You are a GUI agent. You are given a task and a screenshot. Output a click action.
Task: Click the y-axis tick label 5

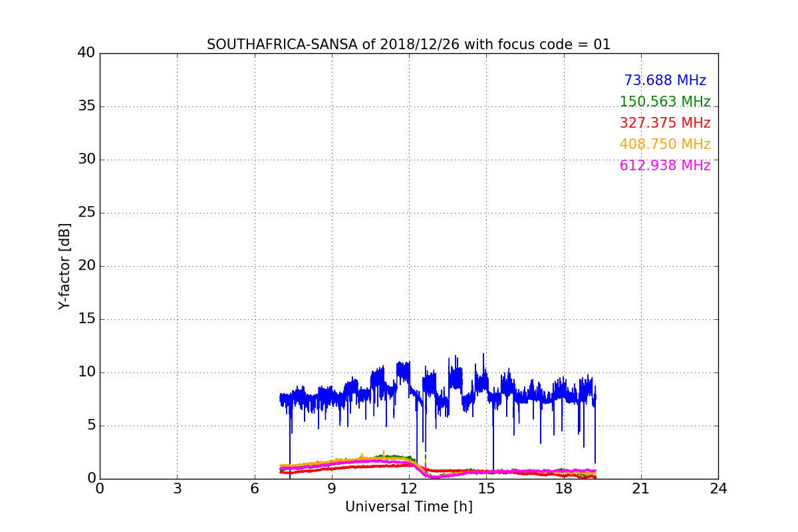[x=91, y=426]
